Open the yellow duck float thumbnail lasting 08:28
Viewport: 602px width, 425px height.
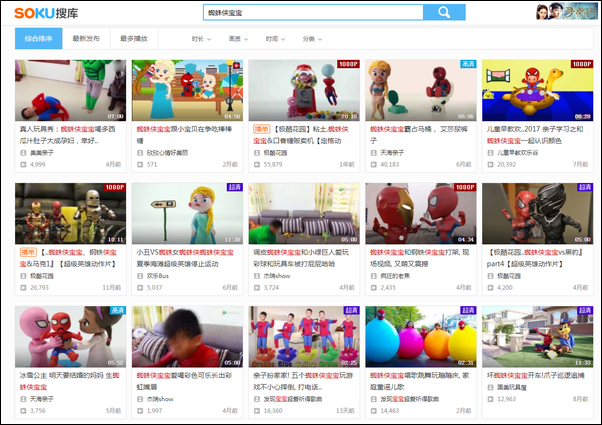click(538, 90)
